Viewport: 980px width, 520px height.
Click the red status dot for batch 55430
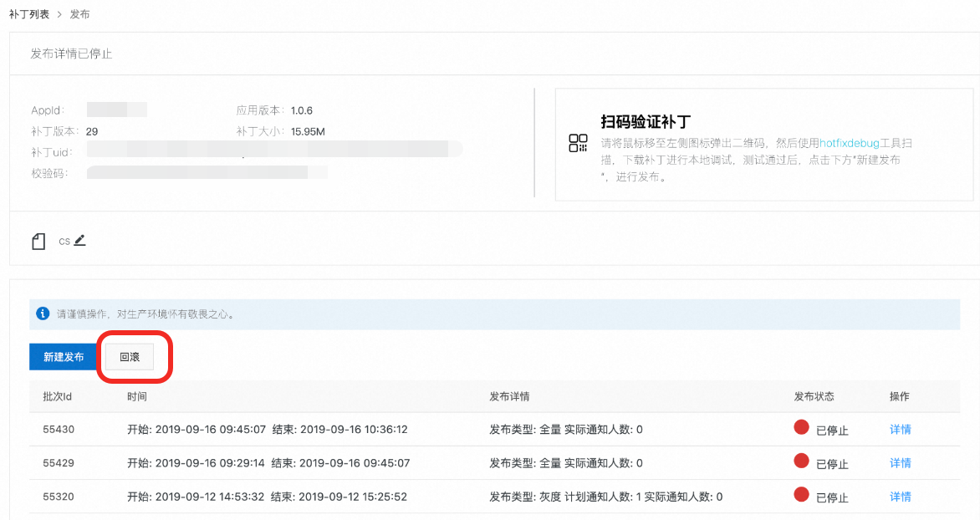(x=801, y=427)
